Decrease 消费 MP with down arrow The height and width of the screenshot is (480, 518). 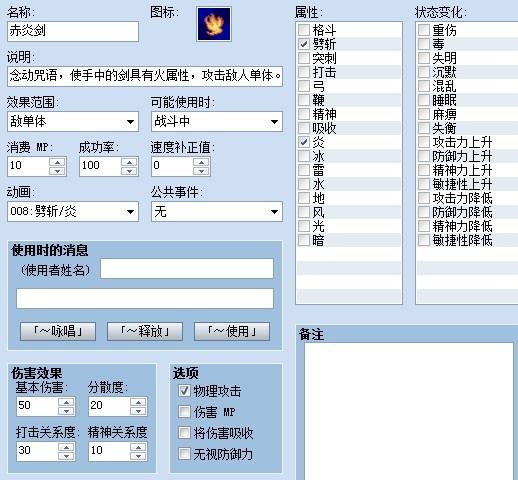pos(57,171)
